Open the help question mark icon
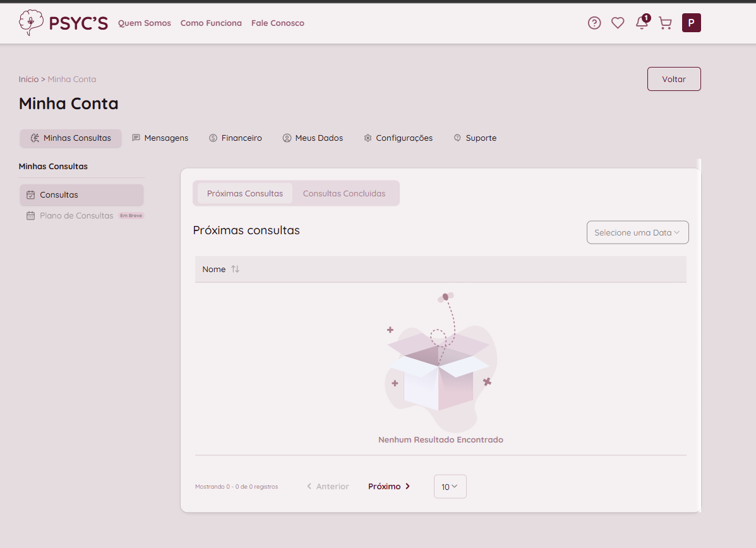The width and height of the screenshot is (756, 548). point(594,23)
